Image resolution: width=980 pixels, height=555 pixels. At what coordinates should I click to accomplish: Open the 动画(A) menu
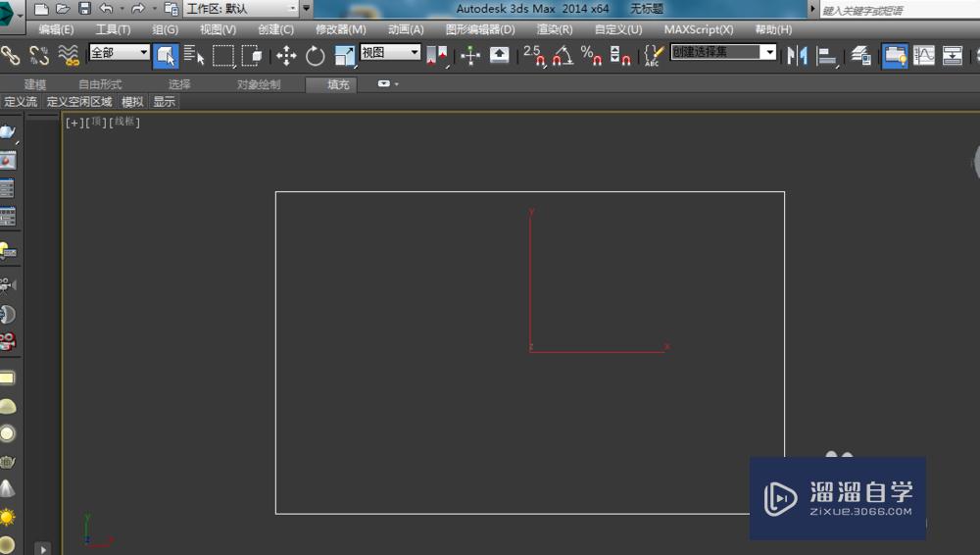406,29
